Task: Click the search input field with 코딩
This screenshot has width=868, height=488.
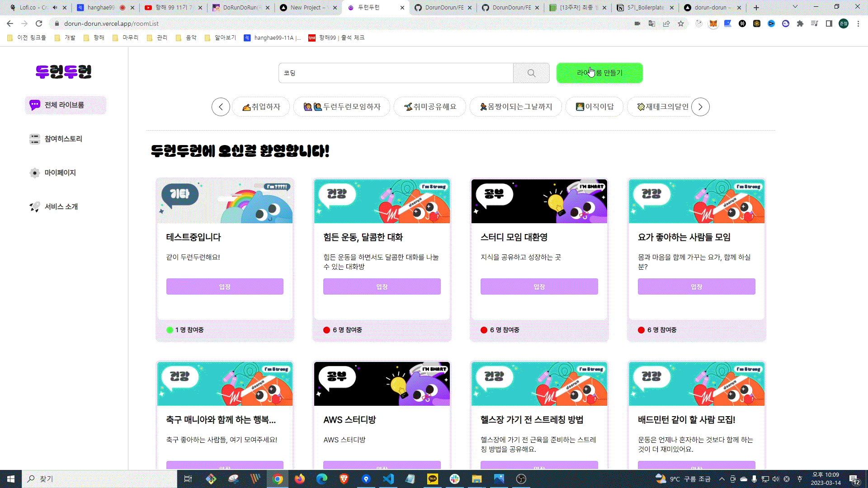Action: pos(396,73)
